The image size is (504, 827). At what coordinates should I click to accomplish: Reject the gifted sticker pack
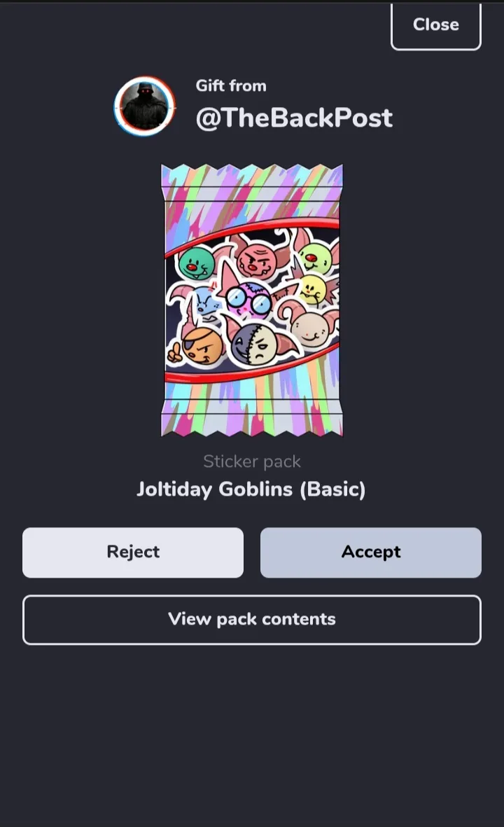pyautogui.click(x=133, y=553)
